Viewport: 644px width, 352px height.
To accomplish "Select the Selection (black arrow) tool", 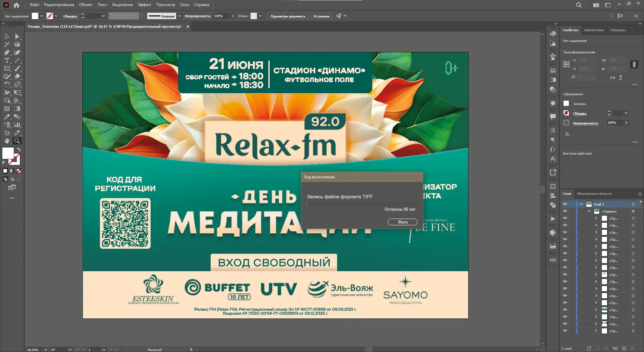I will (7, 36).
